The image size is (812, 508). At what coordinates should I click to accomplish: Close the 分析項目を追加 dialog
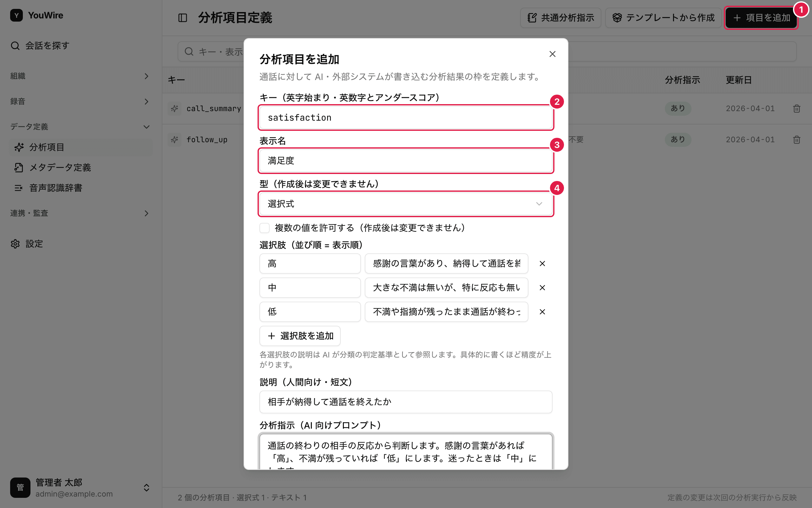(552, 54)
